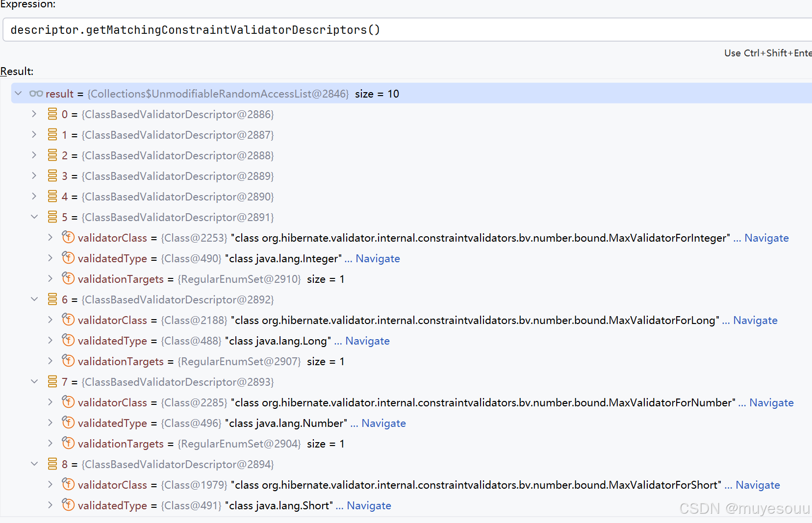Expand validationTargets under element 6

(50, 361)
